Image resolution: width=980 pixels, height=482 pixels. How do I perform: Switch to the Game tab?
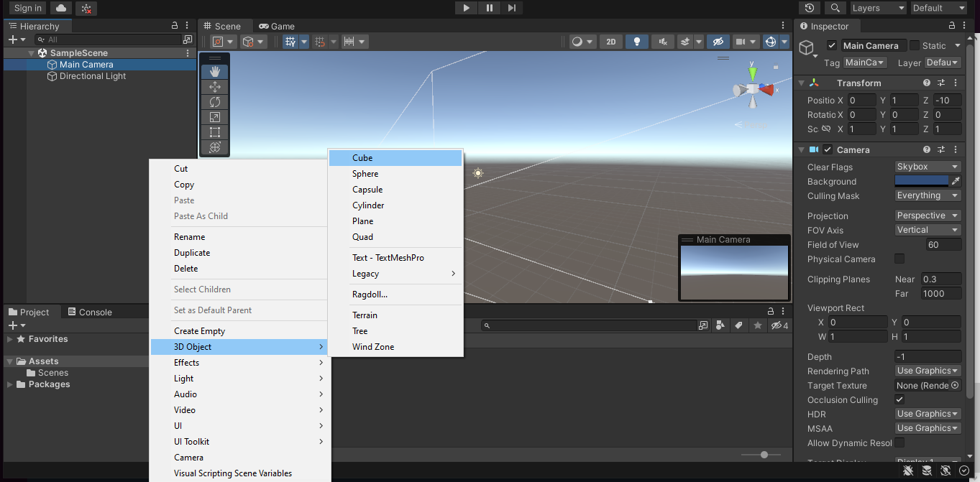pyautogui.click(x=277, y=26)
